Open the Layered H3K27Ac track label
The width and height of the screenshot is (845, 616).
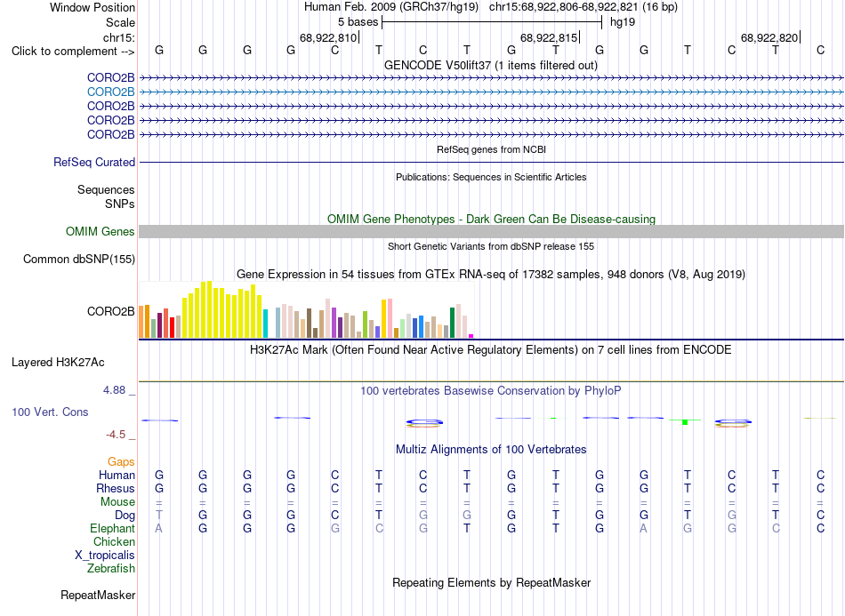pyautogui.click(x=58, y=363)
